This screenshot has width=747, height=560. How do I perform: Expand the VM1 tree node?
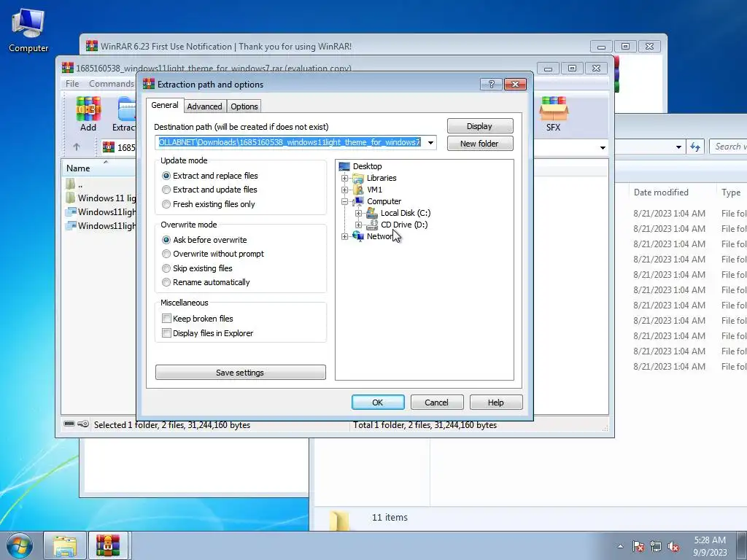pos(344,190)
